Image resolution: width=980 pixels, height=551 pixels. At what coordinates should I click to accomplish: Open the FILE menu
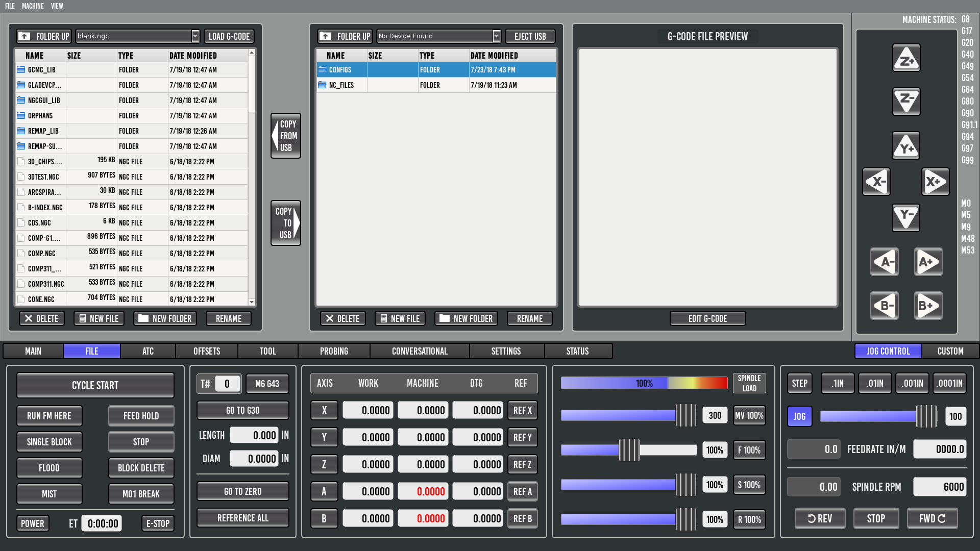10,6
